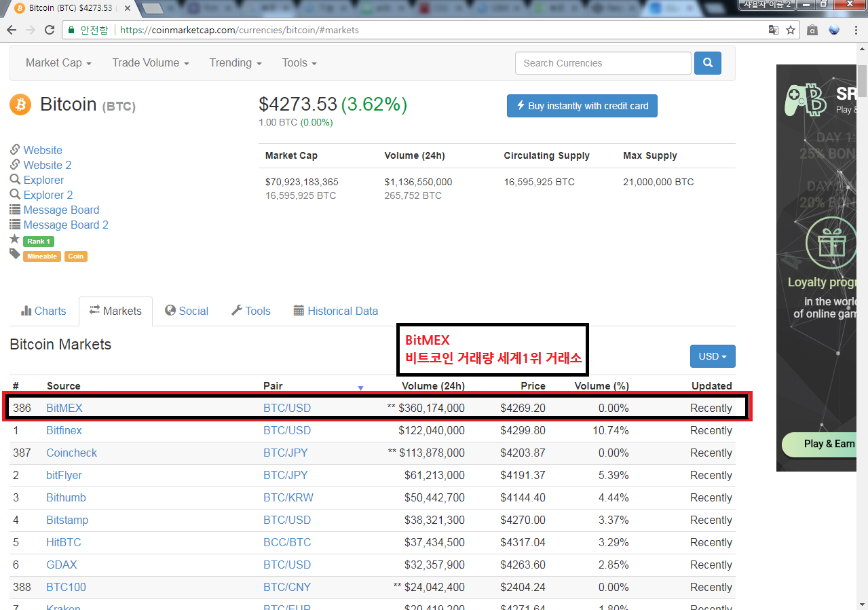Click the globe extension icon in toolbar
868x610 pixels.
coord(834,30)
